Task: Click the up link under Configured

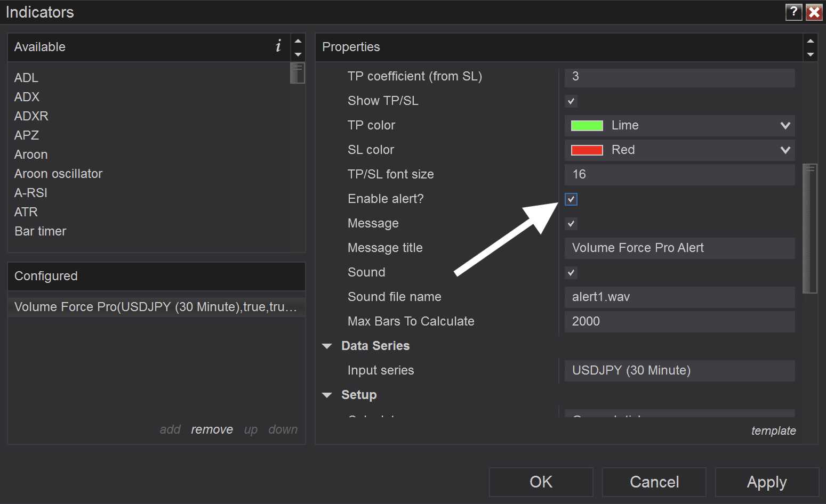Action: click(251, 429)
